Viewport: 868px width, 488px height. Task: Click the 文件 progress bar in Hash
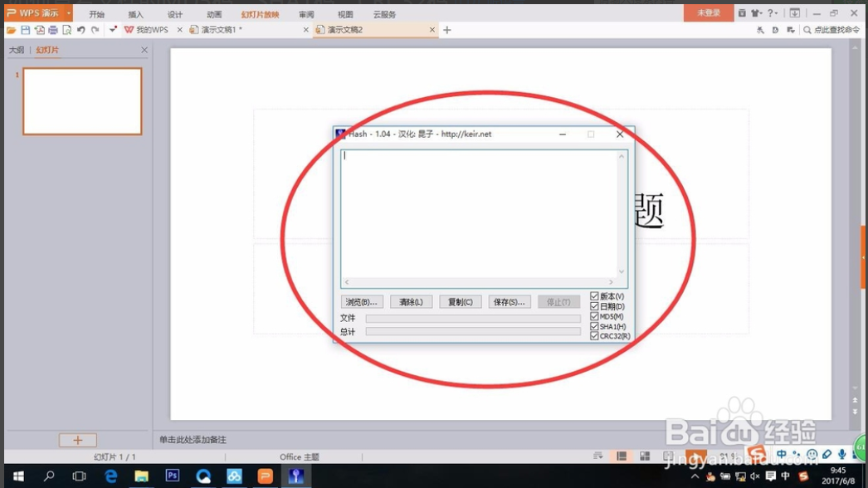[x=473, y=319]
